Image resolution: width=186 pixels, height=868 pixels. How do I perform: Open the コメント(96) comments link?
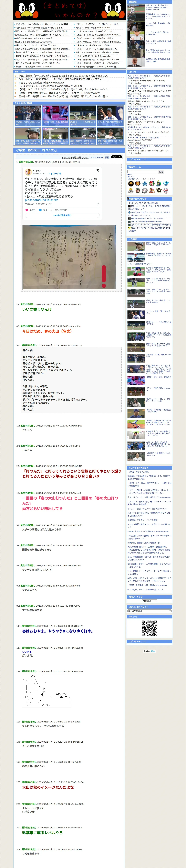96,157
